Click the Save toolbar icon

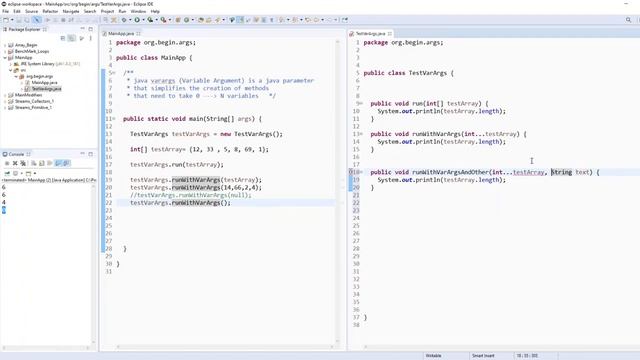click(x=19, y=20)
